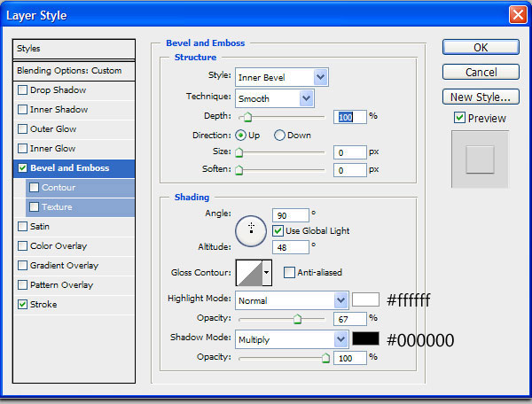This screenshot has width=532, height=404.
Task: Enable the Pattern Overlay checkbox
Action: click(22, 285)
